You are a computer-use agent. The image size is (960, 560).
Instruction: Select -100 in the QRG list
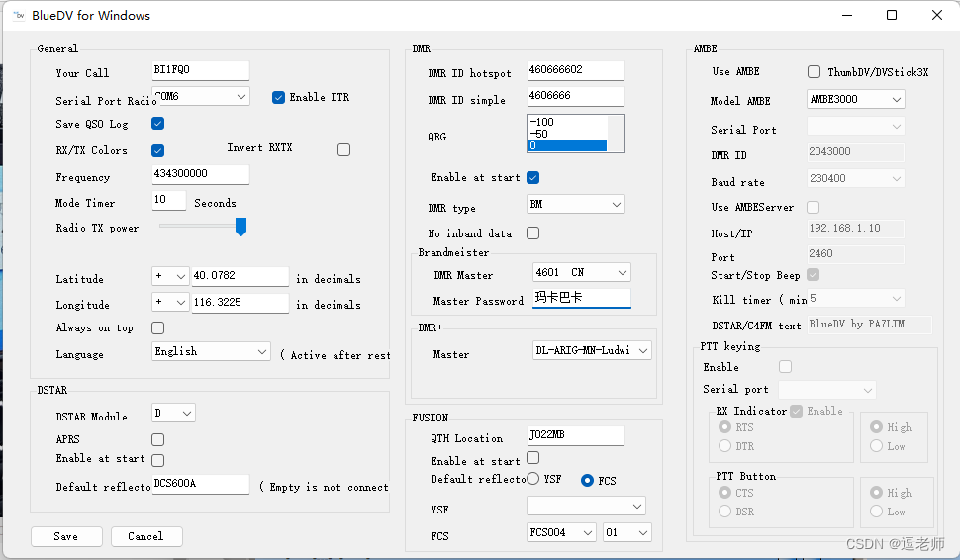point(567,122)
